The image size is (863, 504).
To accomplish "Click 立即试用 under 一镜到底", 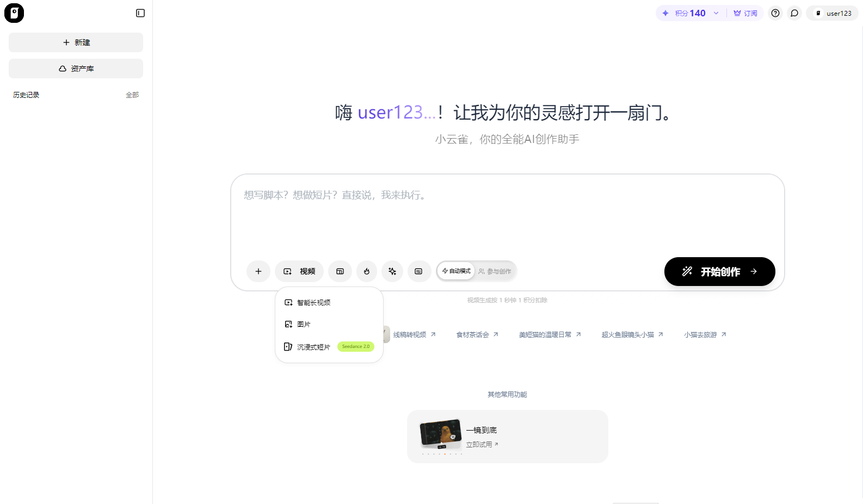I will 482,444.
